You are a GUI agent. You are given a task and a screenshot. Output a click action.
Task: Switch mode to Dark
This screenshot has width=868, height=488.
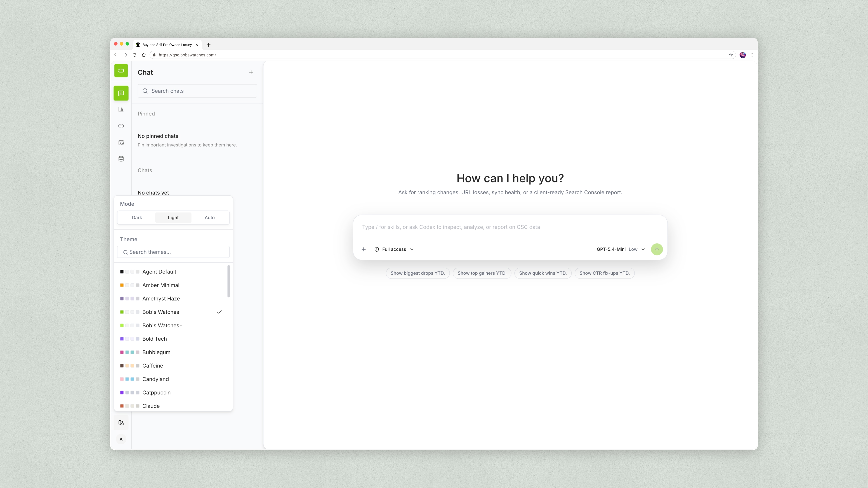(137, 217)
